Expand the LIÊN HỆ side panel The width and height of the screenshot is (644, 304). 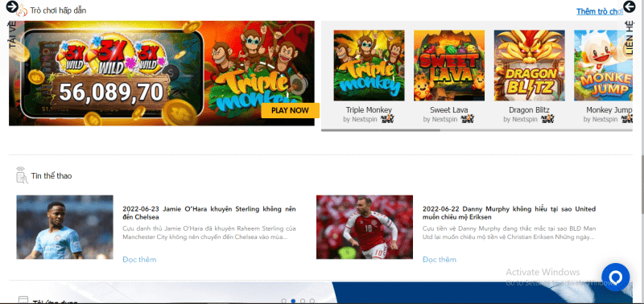[629, 38]
